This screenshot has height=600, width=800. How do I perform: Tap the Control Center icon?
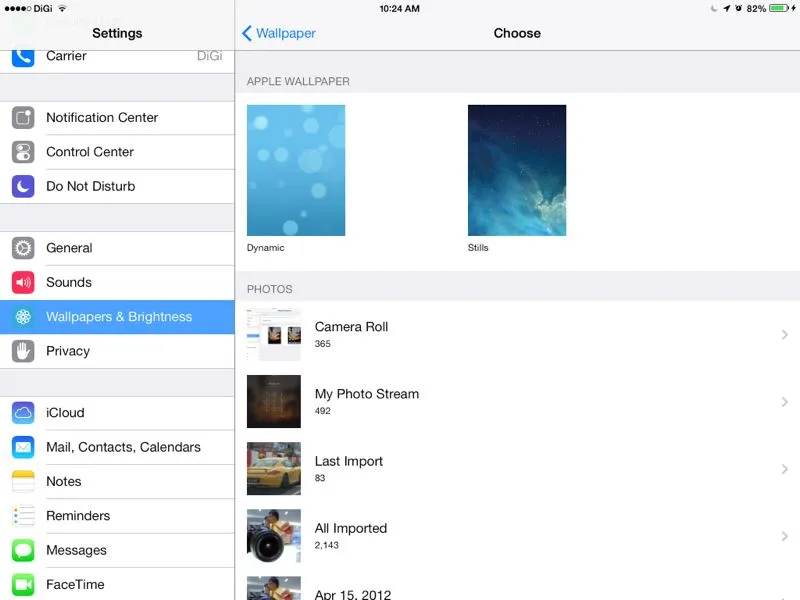point(23,152)
